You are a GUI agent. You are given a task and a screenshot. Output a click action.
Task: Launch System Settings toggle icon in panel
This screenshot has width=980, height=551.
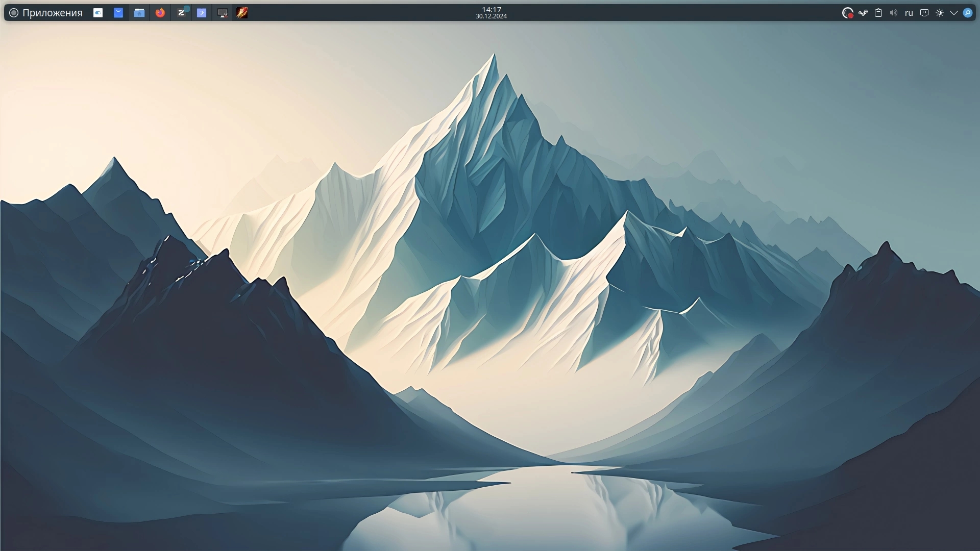tap(98, 13)
